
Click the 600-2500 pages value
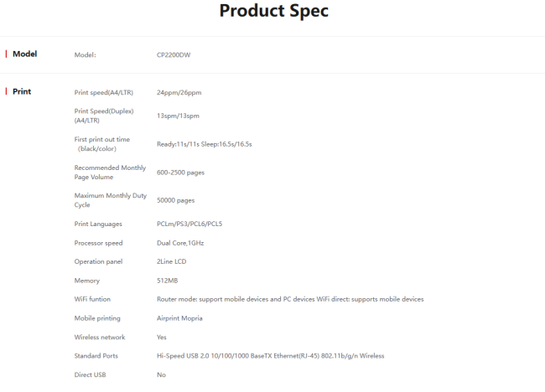[x=180, y=173]
